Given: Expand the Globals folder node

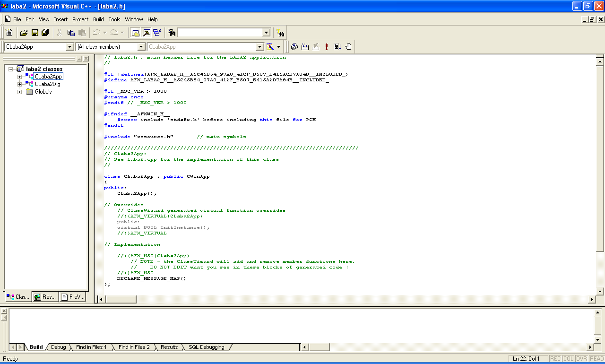Looking at the screenshot, I should 20,92.
